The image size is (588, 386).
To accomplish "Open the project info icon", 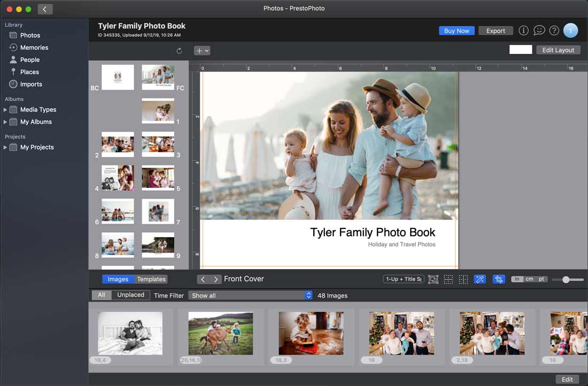I will pyautogui.click(x=523, y=30).
